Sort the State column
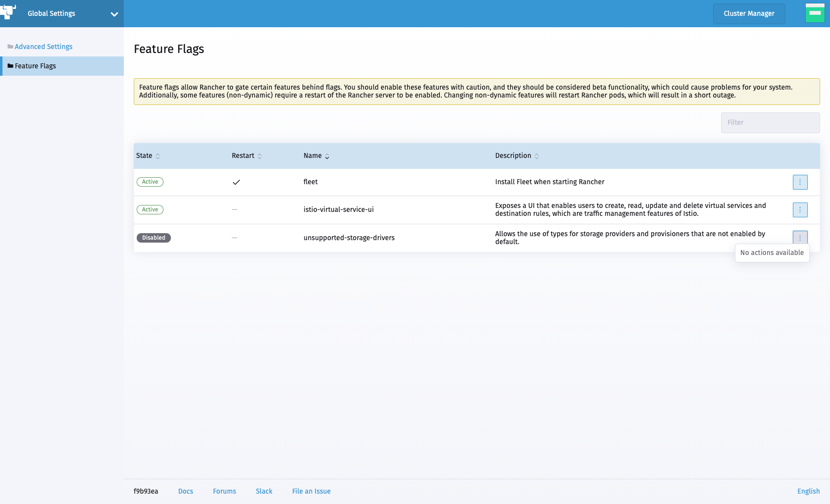 click(x=158, y=156)
